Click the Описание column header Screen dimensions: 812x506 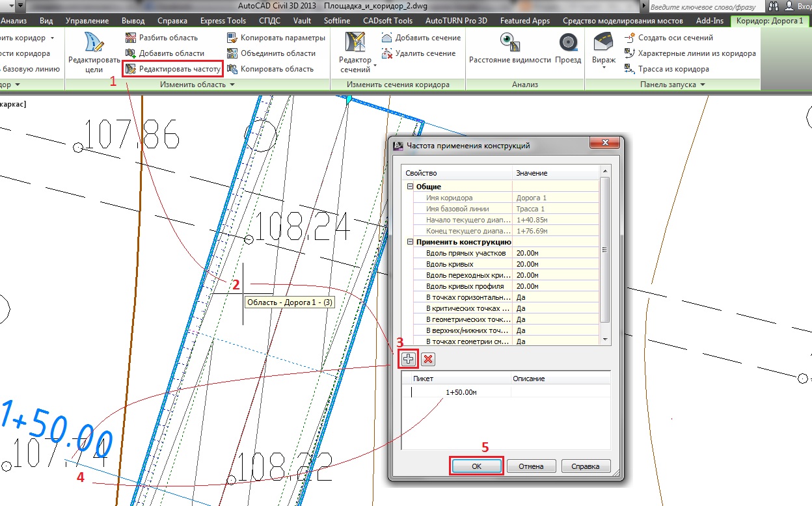tap(561, 379)
